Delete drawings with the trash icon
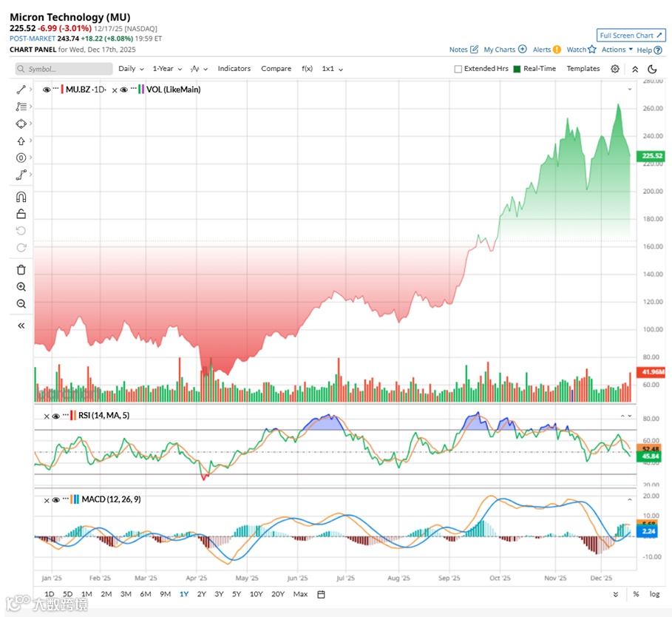Image resolution: width=672 pixels, height=617 pixels. pyautogui.click(x=21, y=270)
